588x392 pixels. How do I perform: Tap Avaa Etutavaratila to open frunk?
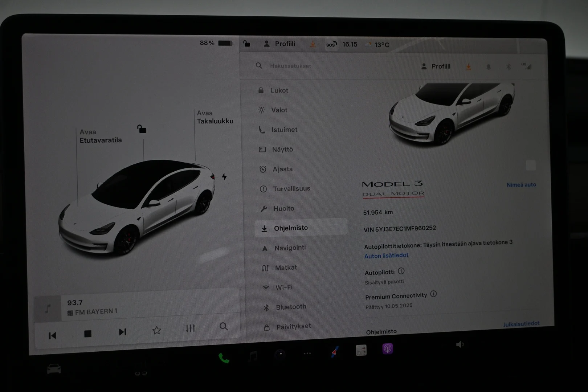(101, 136)
